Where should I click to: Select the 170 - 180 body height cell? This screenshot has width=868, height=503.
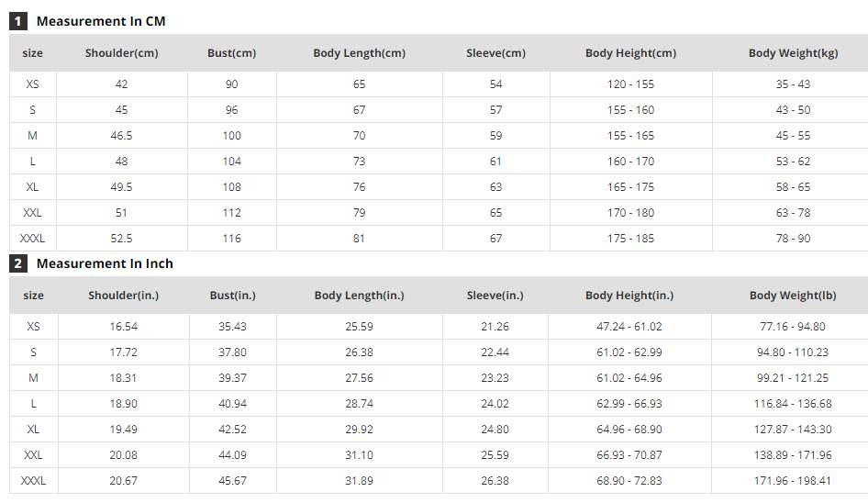click(630, 213)
